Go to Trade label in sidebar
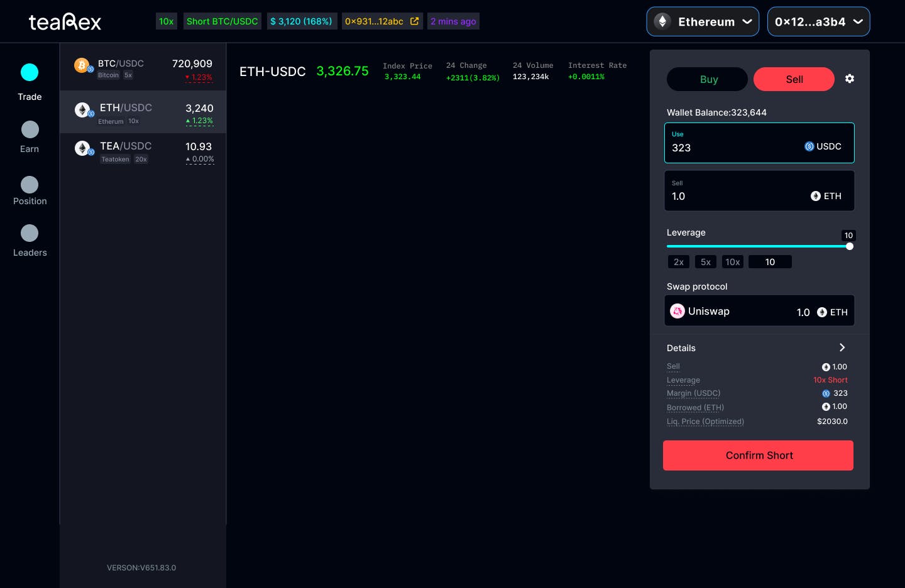This screenshot has height=588, width=905. [x=30, y=97]
